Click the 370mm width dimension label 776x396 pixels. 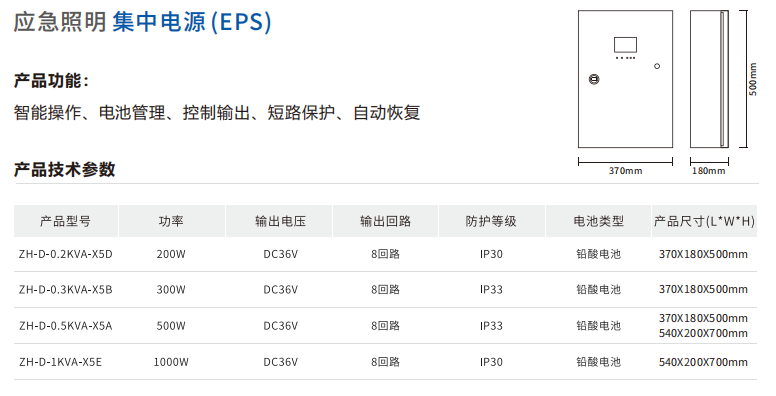point(625,171)
